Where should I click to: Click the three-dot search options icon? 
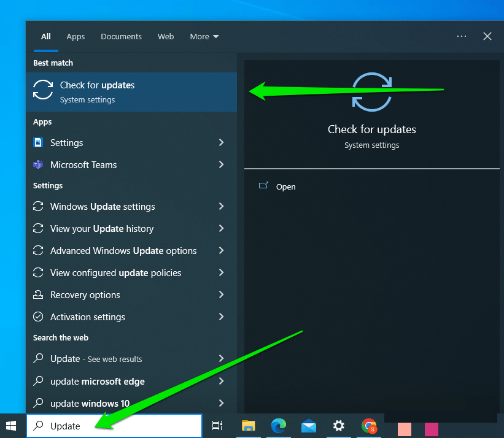[462, 37]
